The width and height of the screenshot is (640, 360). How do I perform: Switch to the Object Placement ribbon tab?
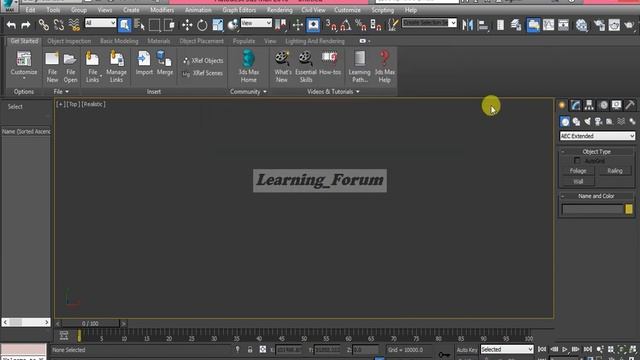pos(202,41)
